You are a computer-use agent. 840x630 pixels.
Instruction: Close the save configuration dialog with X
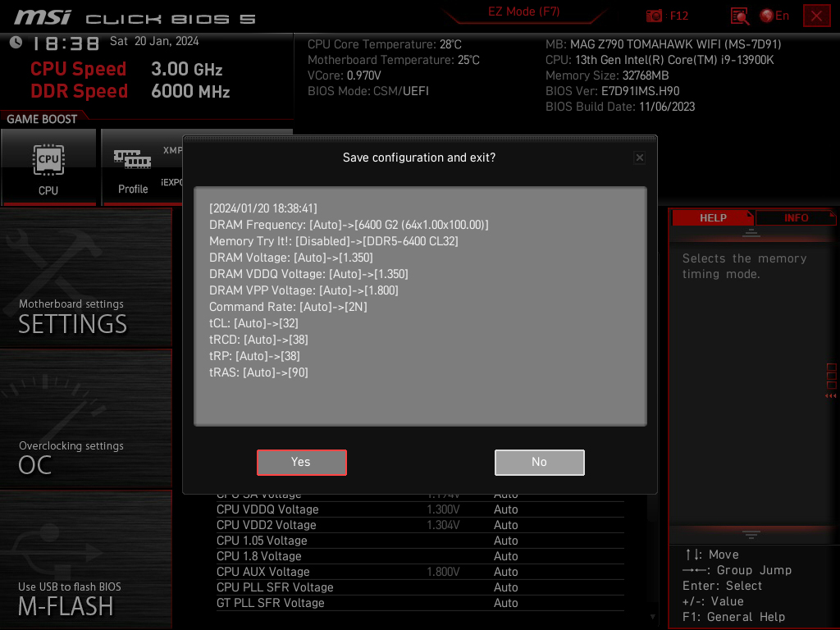click(639, 157)
